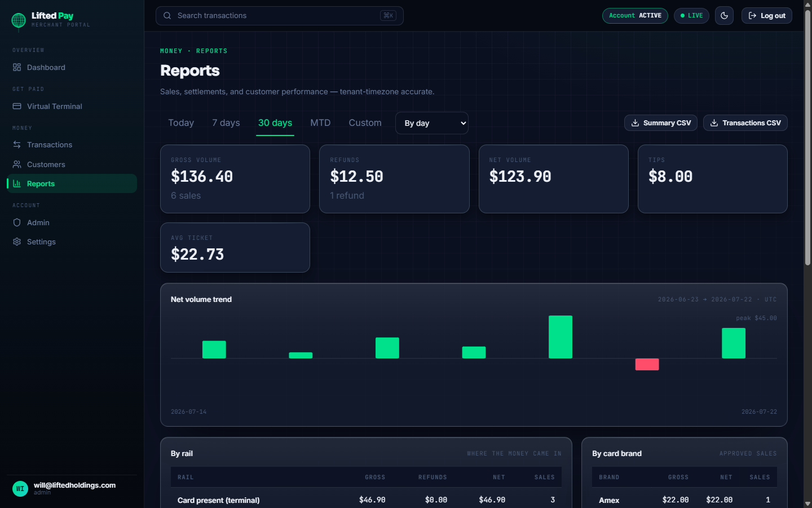Screen dimensions: 812x508
Task: Open Virtual Terminal in the sidebar
Action: tap(72, 106)
